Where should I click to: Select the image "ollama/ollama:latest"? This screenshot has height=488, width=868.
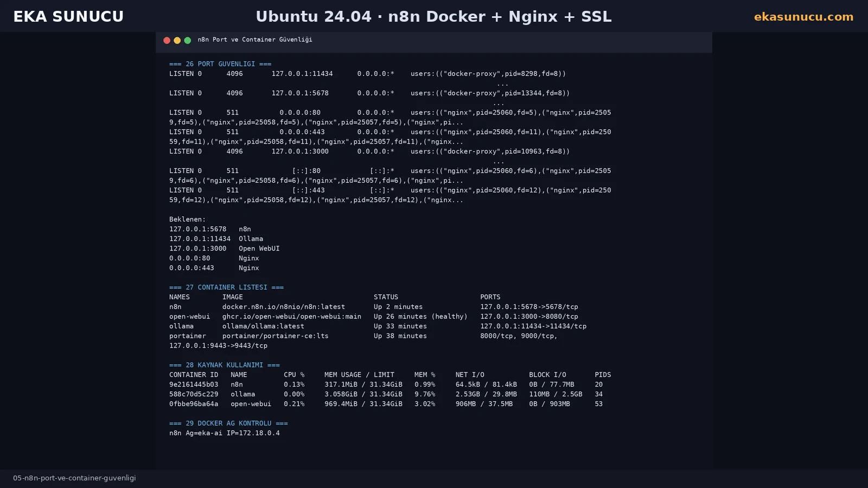pyautogui.click(x=263, y=326)
